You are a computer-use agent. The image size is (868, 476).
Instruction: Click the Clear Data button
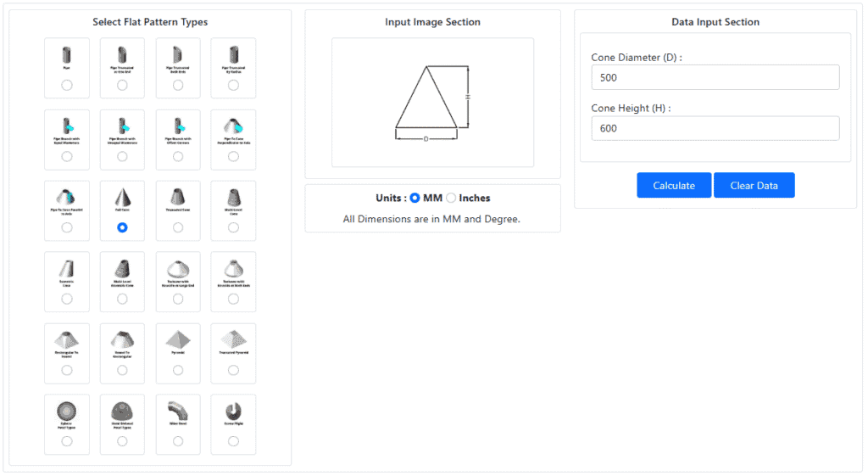[754, 185]
